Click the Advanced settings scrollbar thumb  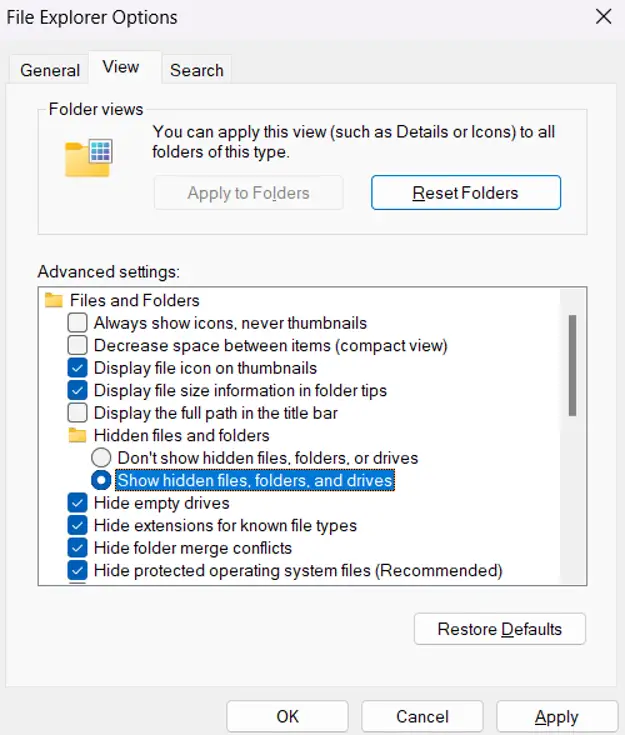(572, 365)
